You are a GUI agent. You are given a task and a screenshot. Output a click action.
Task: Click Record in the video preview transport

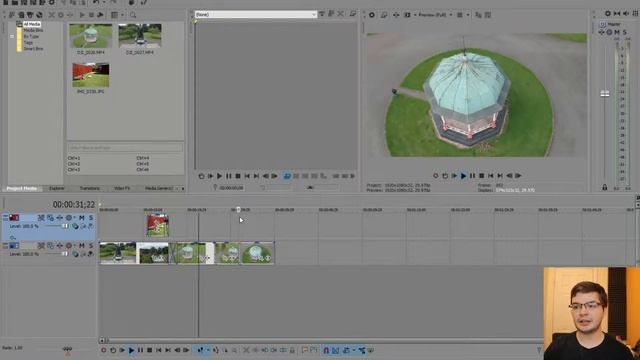click(436, 176)
